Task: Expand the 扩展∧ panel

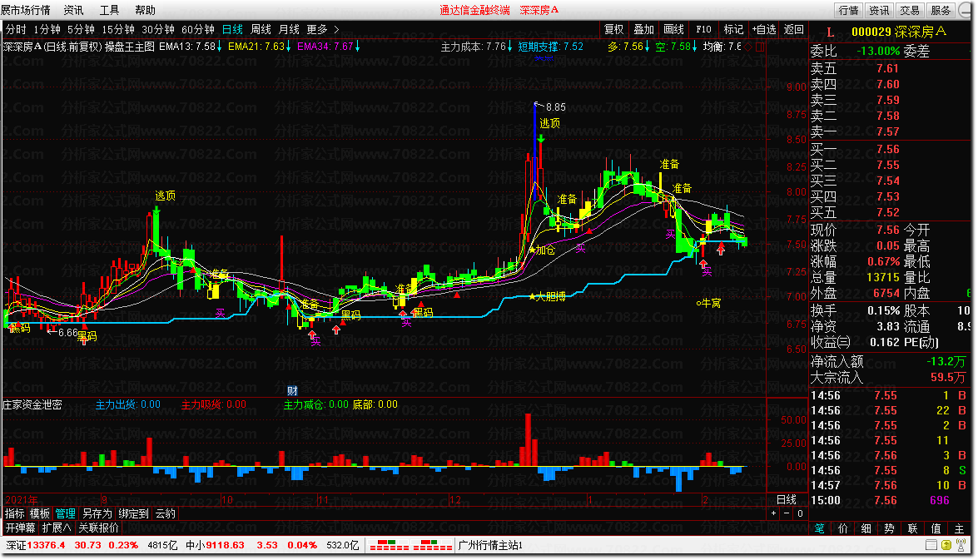Action: 57,528
